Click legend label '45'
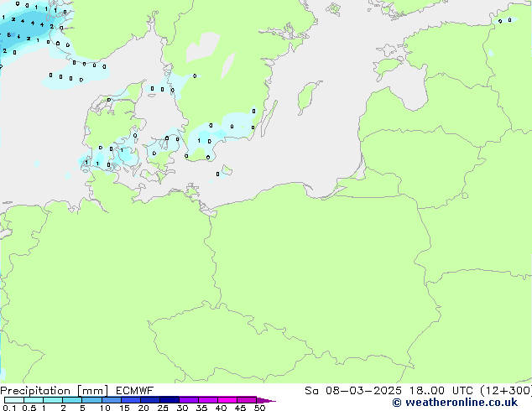 [x=240, y=408]
